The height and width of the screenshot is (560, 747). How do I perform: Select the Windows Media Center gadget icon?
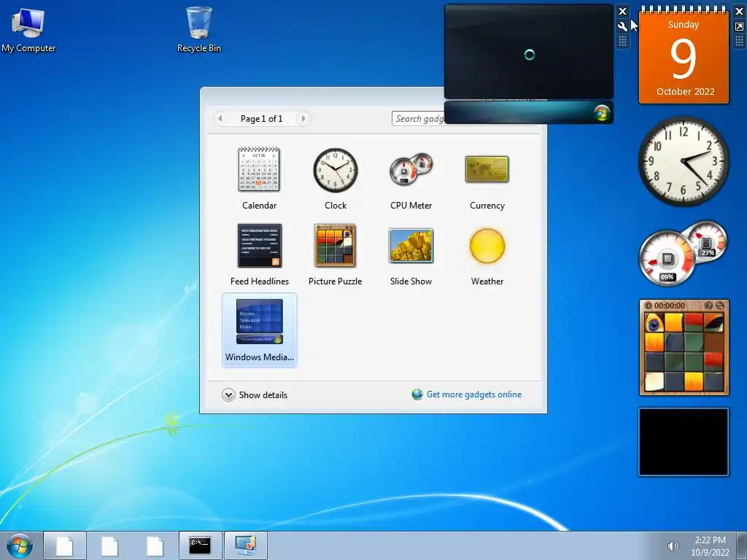[259, 322]
